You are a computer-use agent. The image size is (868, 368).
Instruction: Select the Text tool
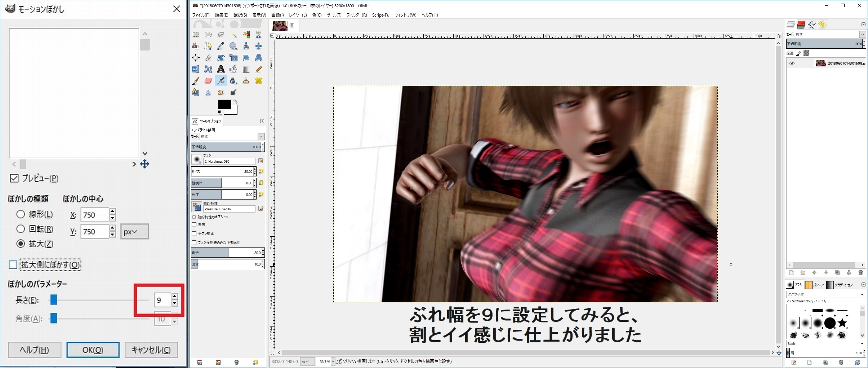tap(221, 69)
